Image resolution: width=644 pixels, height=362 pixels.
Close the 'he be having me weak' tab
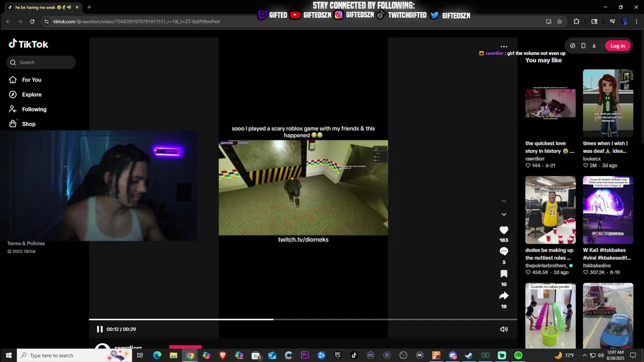click(77, 7)
